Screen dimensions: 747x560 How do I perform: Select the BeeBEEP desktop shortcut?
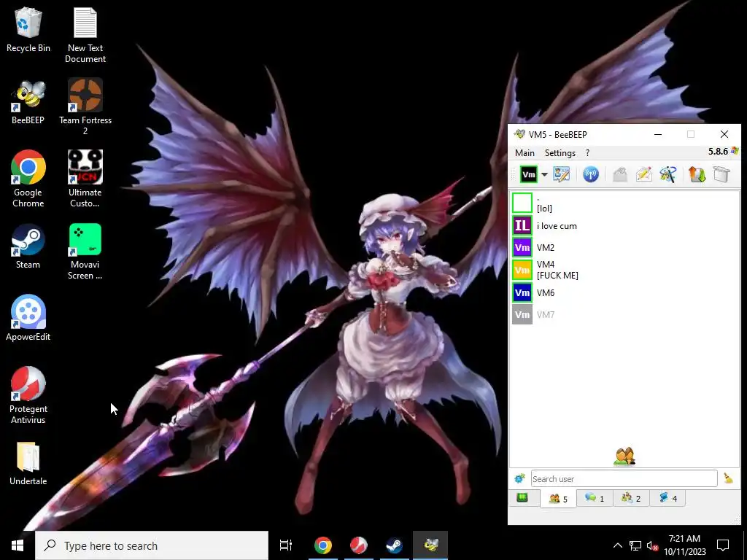tap(28, 102)
